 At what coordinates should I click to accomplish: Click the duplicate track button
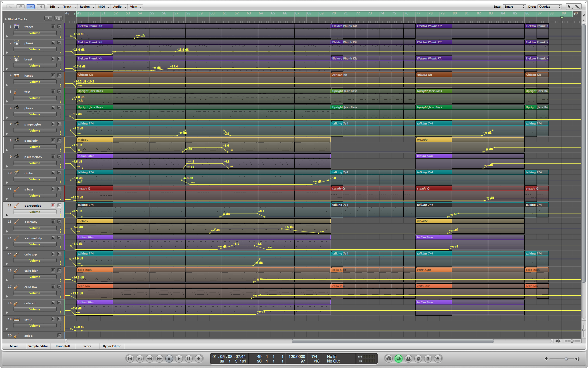point(58,18)
